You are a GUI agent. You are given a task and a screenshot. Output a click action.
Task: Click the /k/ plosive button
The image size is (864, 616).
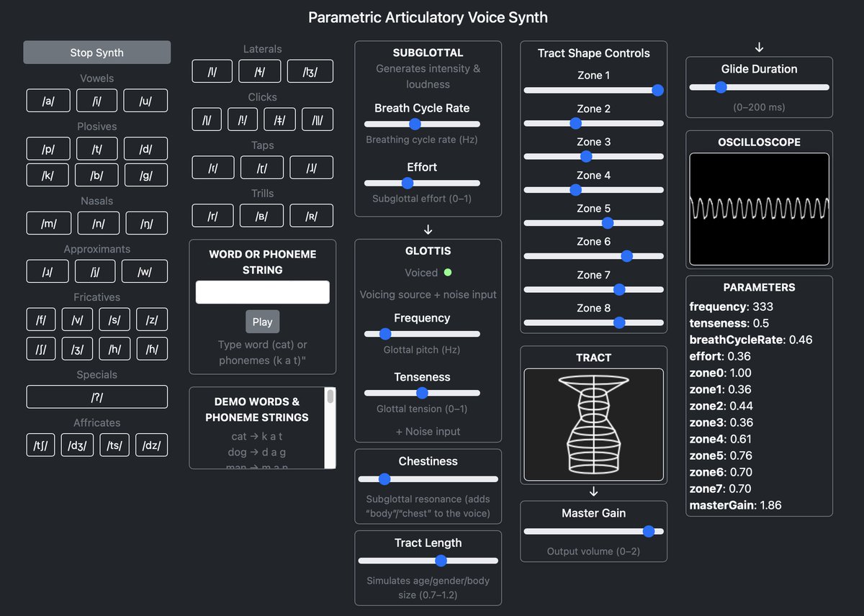(x=48, y=175)
